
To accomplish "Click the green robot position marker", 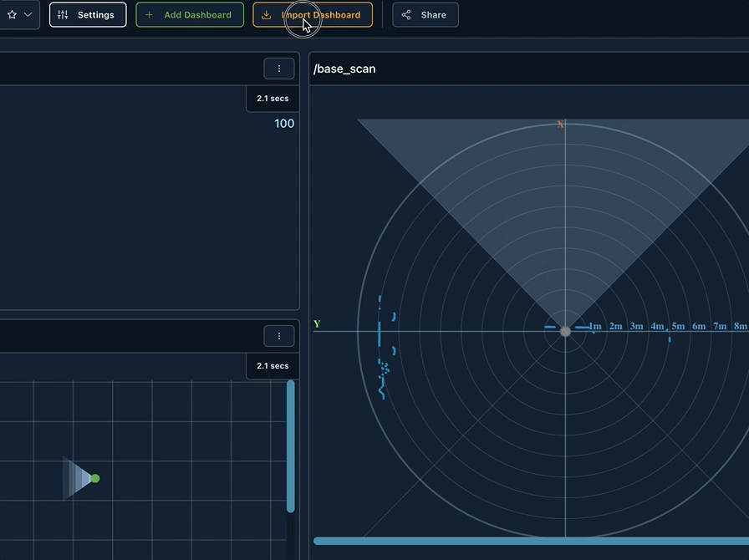I will pyautogui.click(x=95, y=478).
